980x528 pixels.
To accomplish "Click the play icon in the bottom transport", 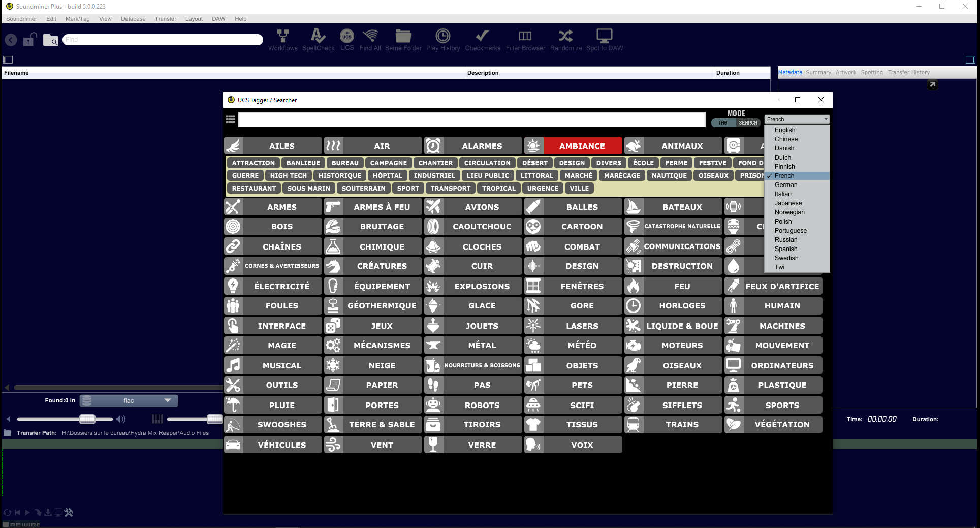I will (x=27, y=513).
